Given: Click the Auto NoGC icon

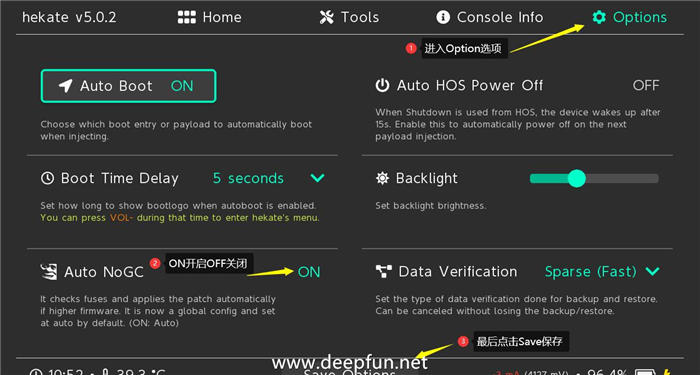Looking at the screenshot, I should 49,272.
